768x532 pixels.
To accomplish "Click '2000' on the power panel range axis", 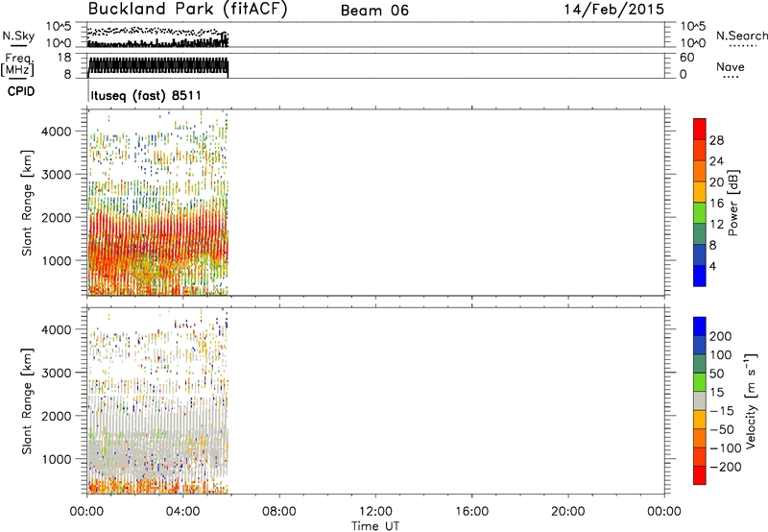I will pyautogui.click(x=57, y=217).
